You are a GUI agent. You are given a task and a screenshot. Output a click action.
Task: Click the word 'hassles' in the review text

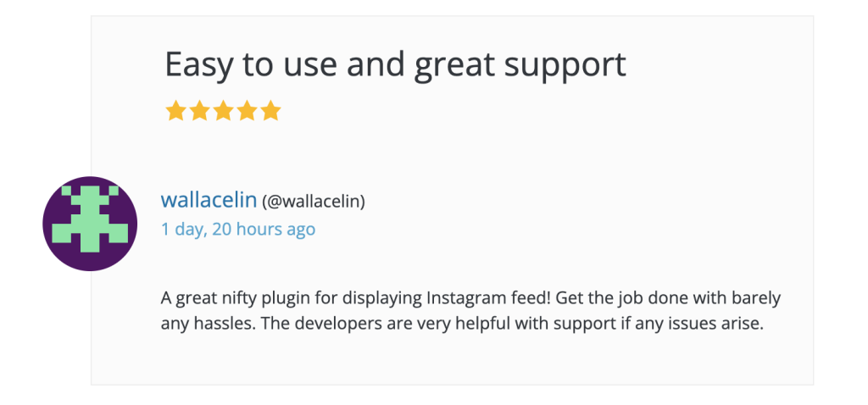click(224, 324)
